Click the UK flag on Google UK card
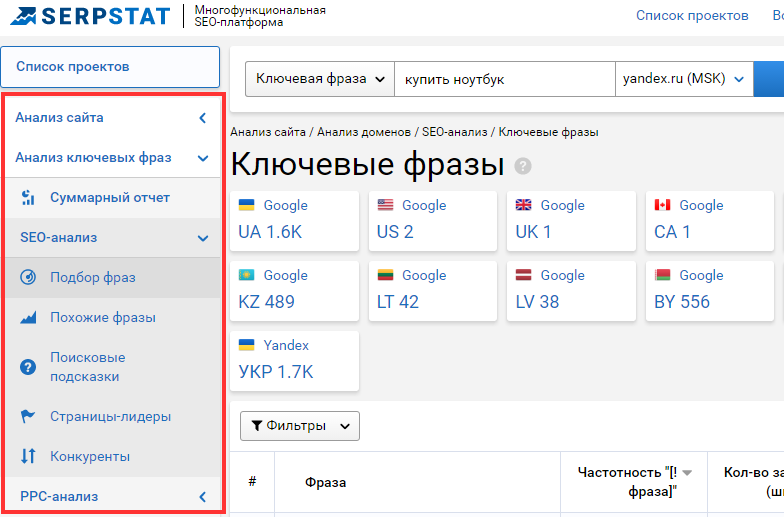The width and height of the screenshot is (784, 517). coord(524,204)
